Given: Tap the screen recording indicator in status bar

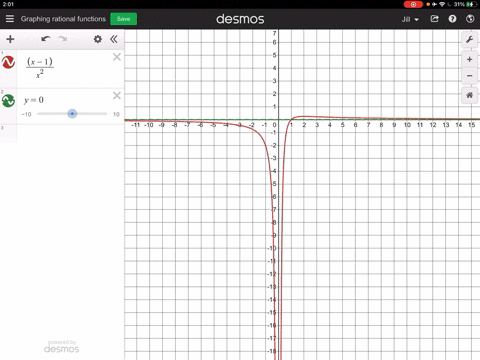Looking at the screenshot, I should [413, 4].
